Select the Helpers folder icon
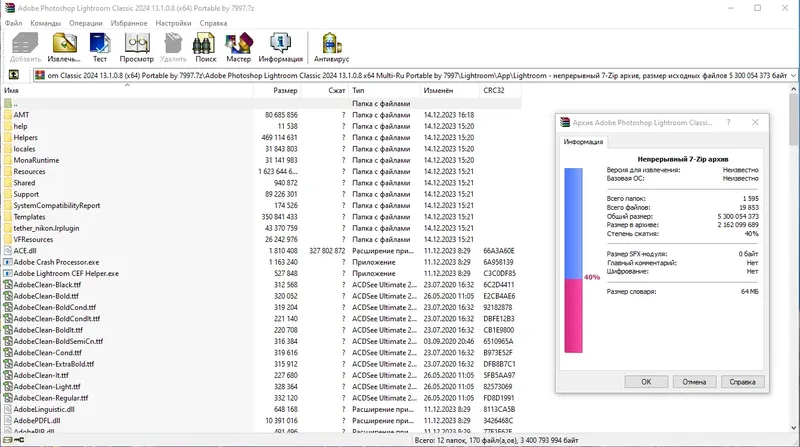The width and height of the screenshot is (800, 447). point(8,137)
